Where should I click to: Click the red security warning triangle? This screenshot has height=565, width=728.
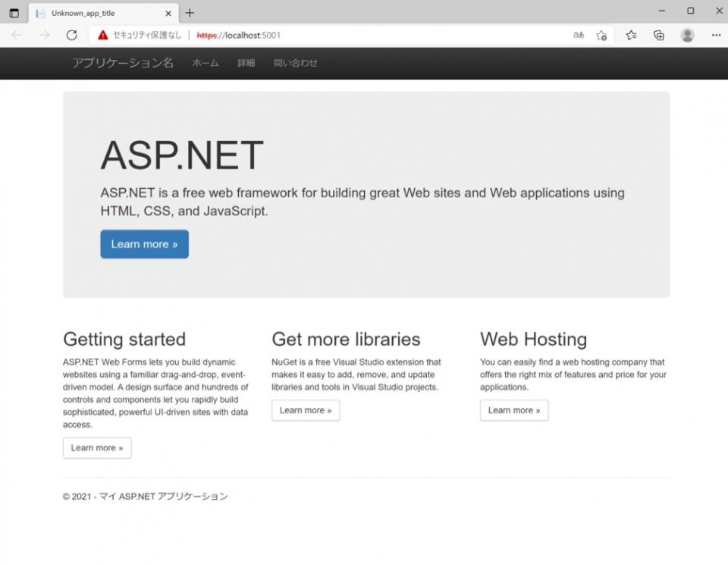click(x=102, y=35)
